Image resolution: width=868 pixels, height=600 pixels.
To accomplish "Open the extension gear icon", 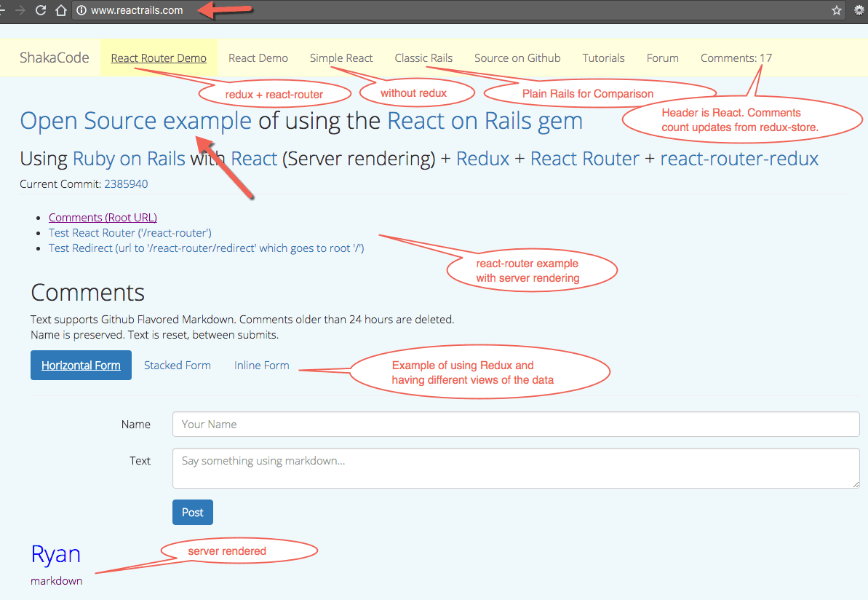I will (859, 10).
